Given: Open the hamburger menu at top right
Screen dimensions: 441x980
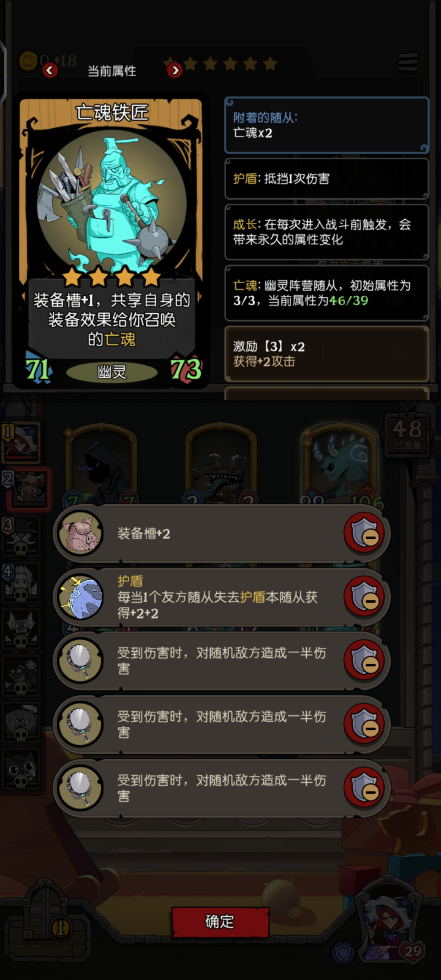Looking at the screenshot, I should (x=408, y=62).
